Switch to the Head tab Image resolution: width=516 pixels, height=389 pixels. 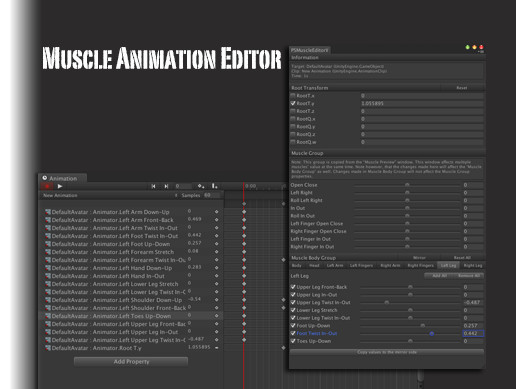(314, 266)
